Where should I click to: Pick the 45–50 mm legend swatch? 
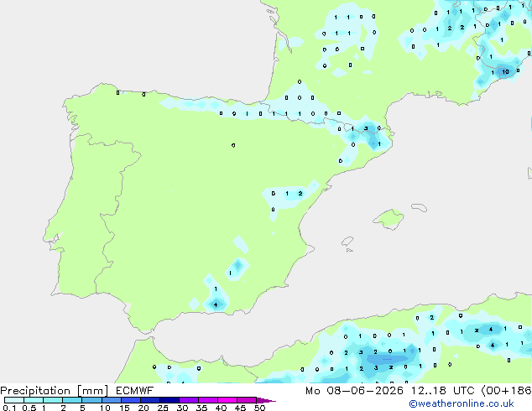coord(247,400)
